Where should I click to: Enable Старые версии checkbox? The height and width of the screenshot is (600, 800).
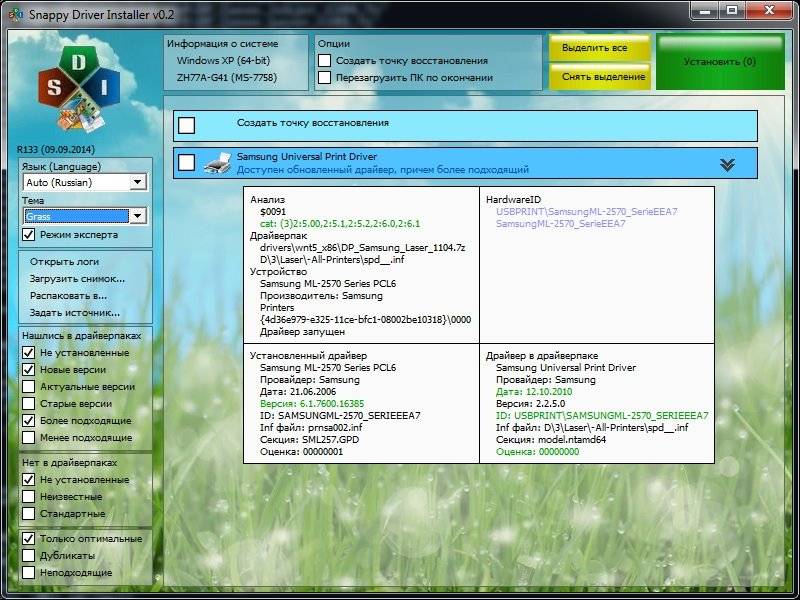pos(29,404)
